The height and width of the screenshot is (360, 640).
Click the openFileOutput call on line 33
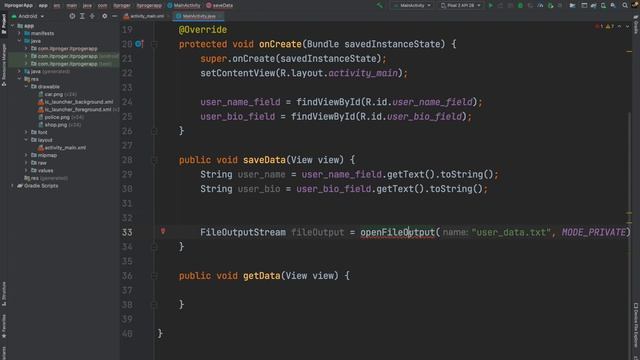(397, 232)
